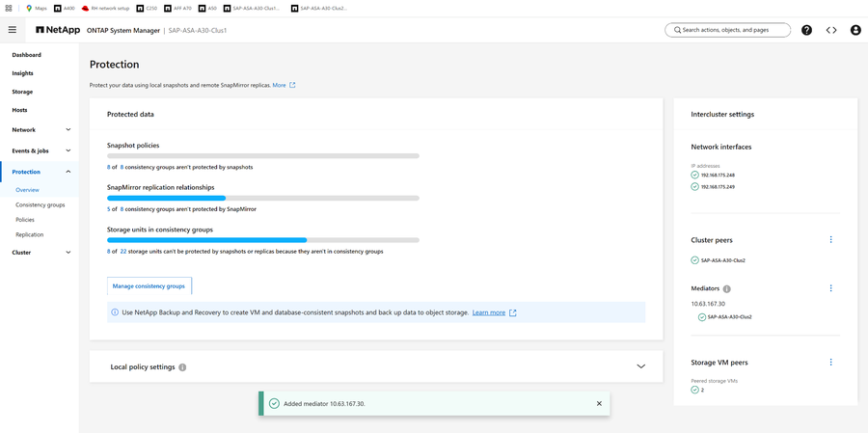Expand the Cluster menu chevron
The width and height of the screenshot is (868, 433).
(x=68, y=252)
